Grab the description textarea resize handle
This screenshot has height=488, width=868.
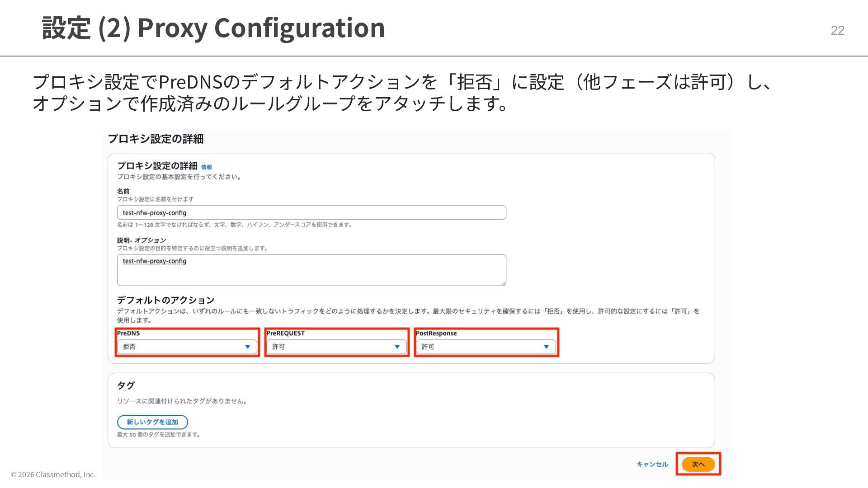coord(504,283)
